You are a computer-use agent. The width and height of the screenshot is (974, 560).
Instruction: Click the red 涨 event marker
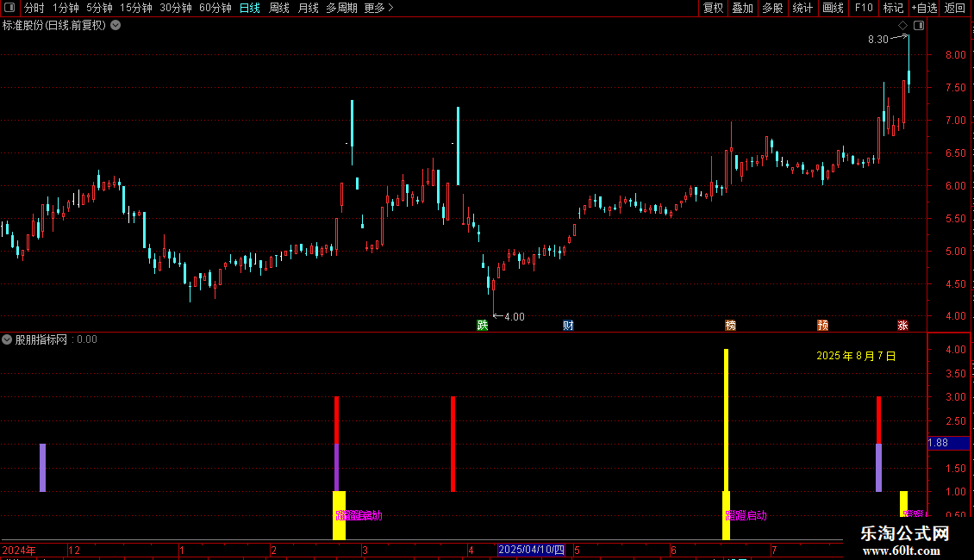pos(902,326)
